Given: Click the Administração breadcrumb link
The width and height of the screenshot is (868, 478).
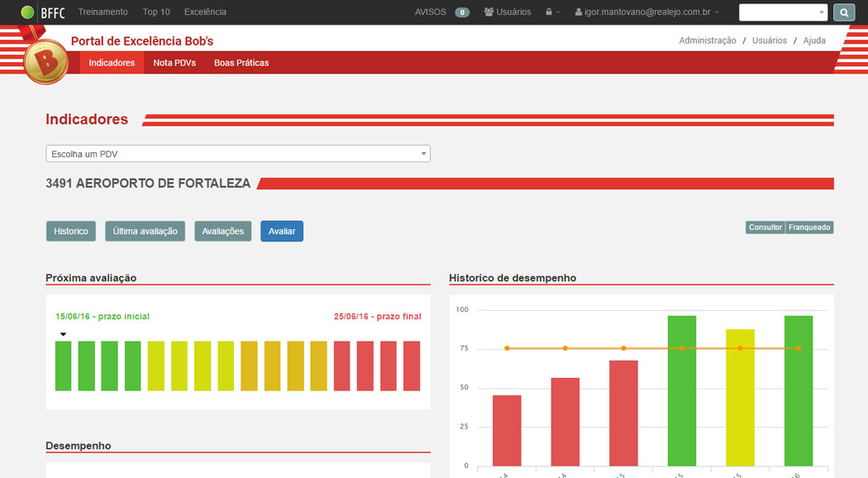Looking at the screenshot, I should (x=708, y=41).
